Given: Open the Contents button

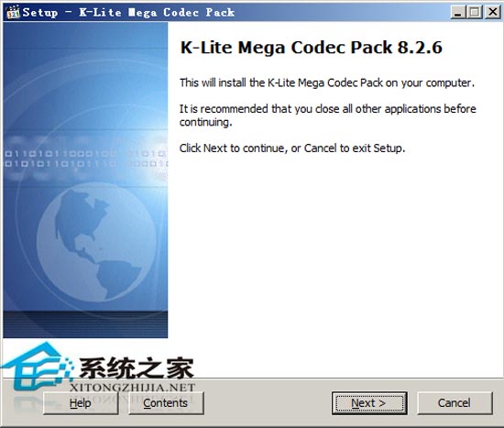Looking at the screenshot, I should click(166, 403).
